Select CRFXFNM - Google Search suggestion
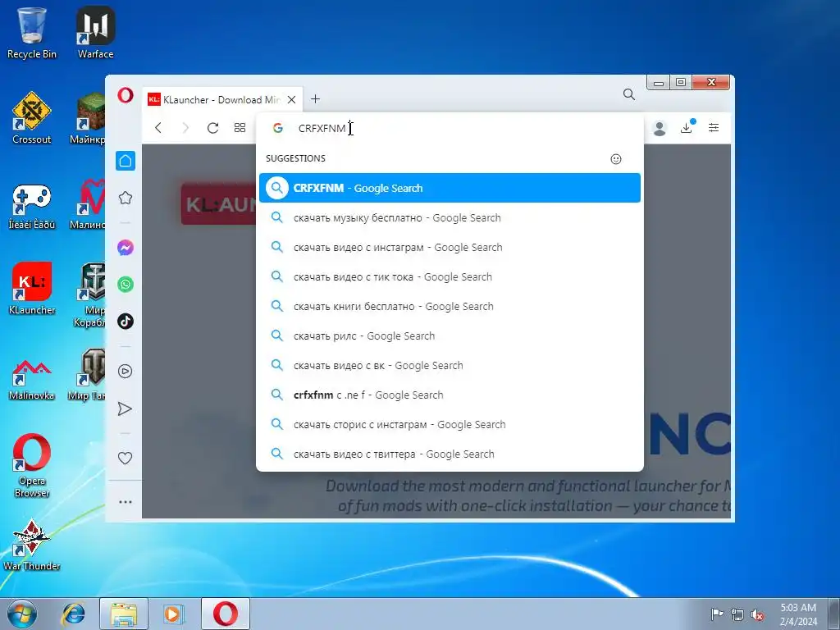Viewport: 840px width, 630px height. (450, 188)
